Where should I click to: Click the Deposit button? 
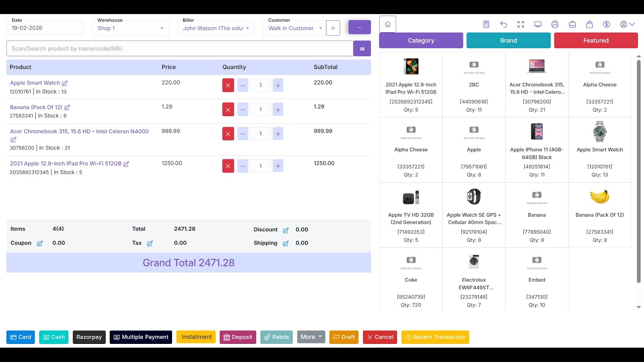point(238,337)
